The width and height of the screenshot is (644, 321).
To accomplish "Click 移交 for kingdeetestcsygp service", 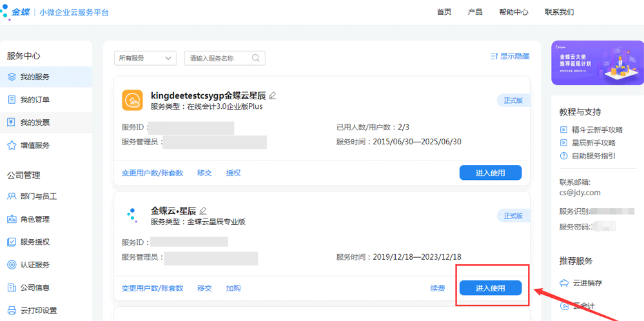I will click(x=204, y=173).
